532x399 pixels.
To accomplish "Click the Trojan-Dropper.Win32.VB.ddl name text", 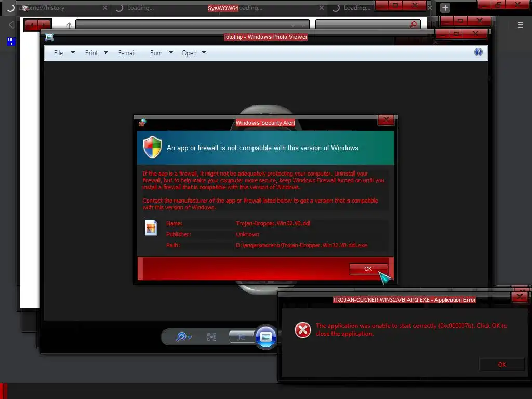I will 273,223.
